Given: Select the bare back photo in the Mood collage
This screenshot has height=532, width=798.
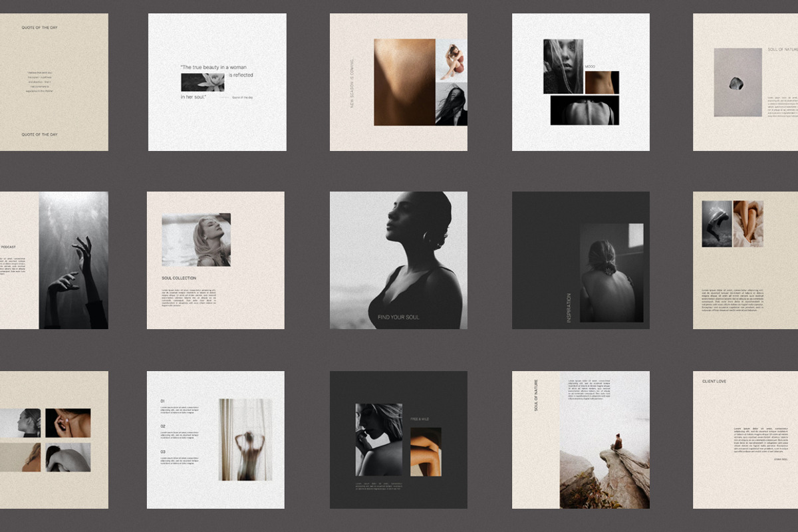Looking at the screenshot, I should click(x=585, y=110).
